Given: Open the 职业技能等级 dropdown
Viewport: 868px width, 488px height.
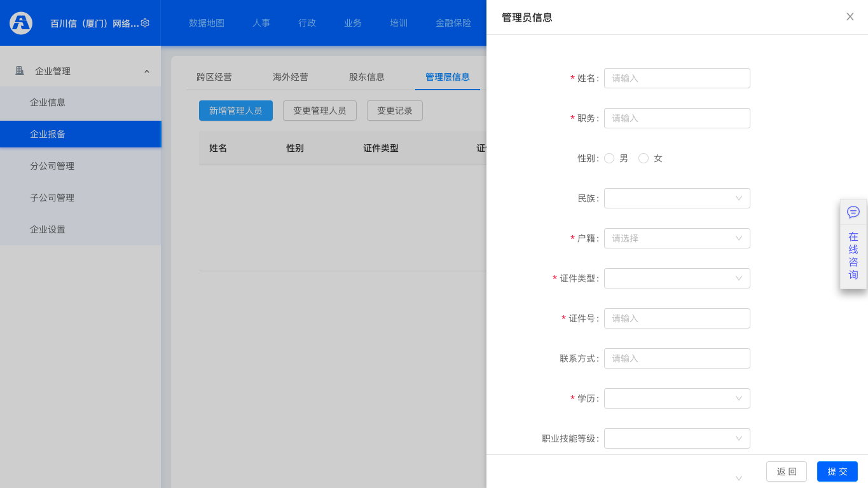Looking at the screenshot, I should click(677, 438).
